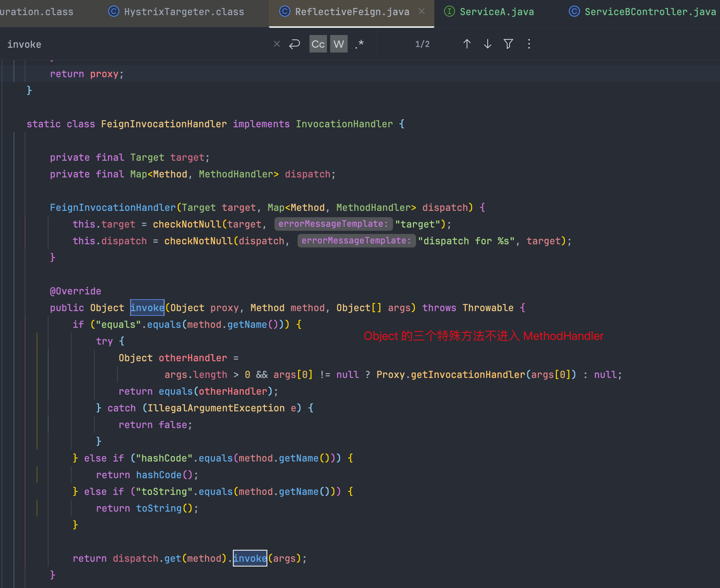The image size is (720, 588).
Task: Click the 'throws Throwable' clause
Action: [468, 308]
